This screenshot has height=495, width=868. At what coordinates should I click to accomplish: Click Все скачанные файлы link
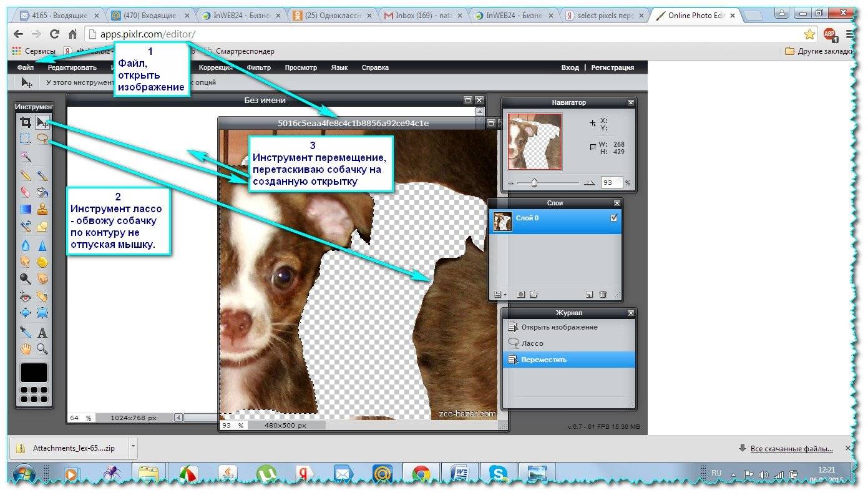(791, 448)
